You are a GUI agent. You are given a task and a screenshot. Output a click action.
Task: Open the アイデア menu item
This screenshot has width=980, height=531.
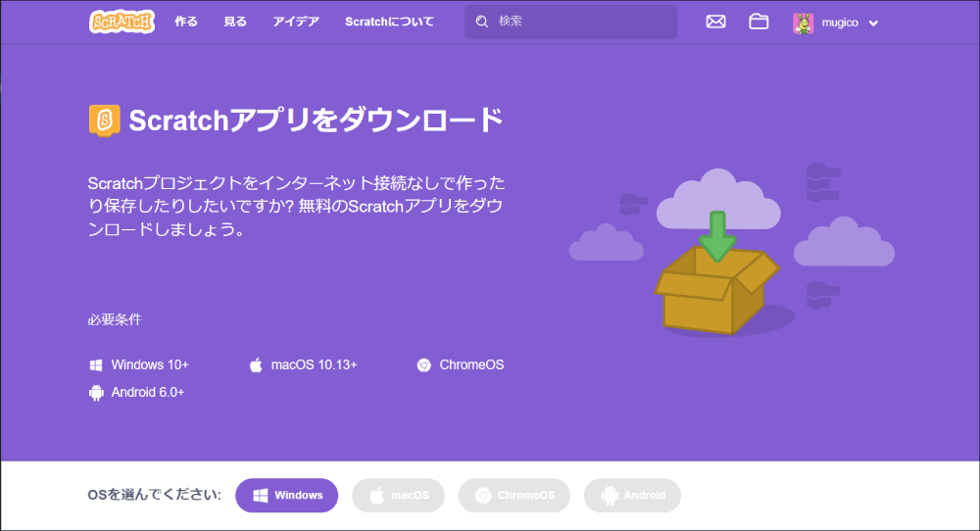point(296,22)
